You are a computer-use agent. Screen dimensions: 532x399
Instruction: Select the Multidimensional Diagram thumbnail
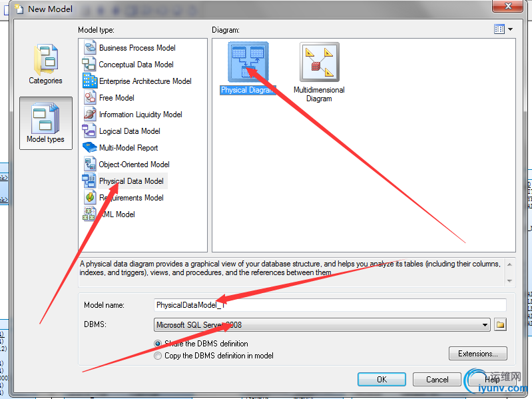(320, 62)
